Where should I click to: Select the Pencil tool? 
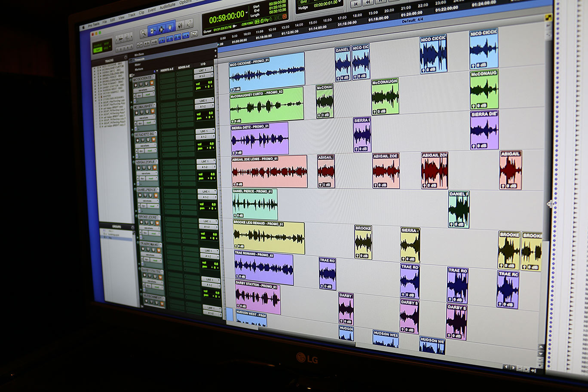pyautogui.click(x=189, y=23)
